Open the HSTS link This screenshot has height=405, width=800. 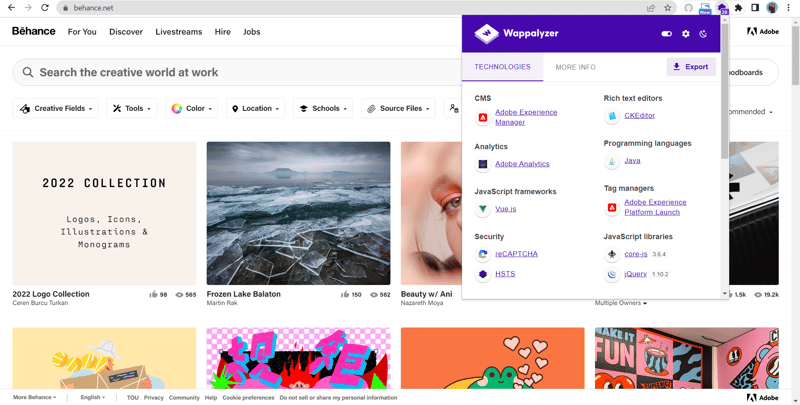pyautogui.click(x=505, y=274)
